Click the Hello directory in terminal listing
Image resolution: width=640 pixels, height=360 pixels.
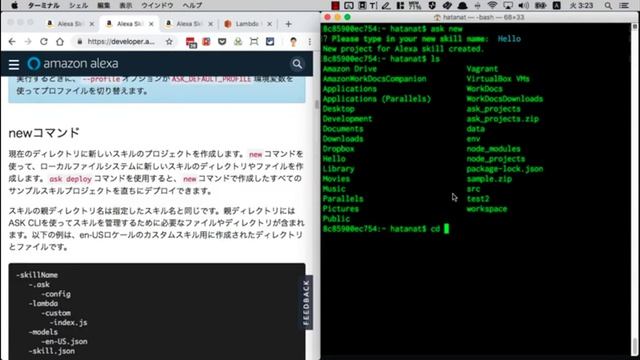coord(334,159)
